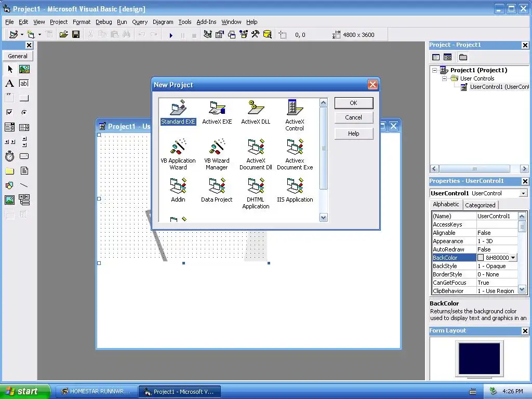Open the BackColor value dropdown arrow
The image size is (532, 399).
[513, 258]
